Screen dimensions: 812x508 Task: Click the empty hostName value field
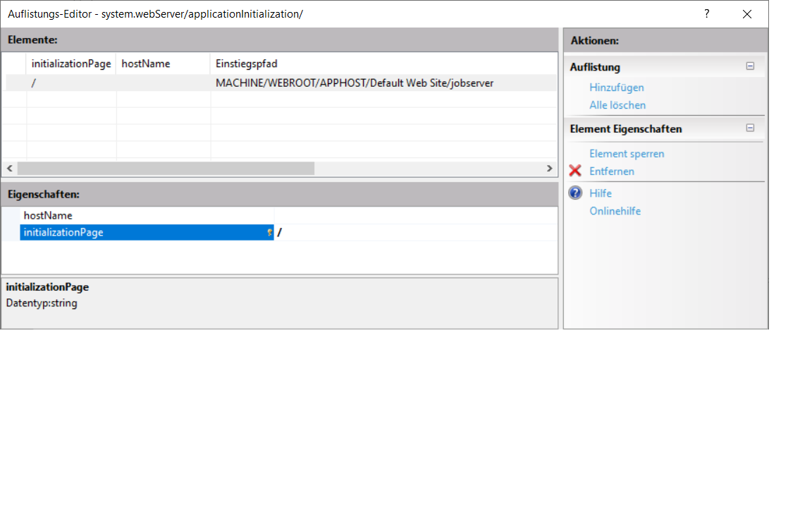point(416,215)
